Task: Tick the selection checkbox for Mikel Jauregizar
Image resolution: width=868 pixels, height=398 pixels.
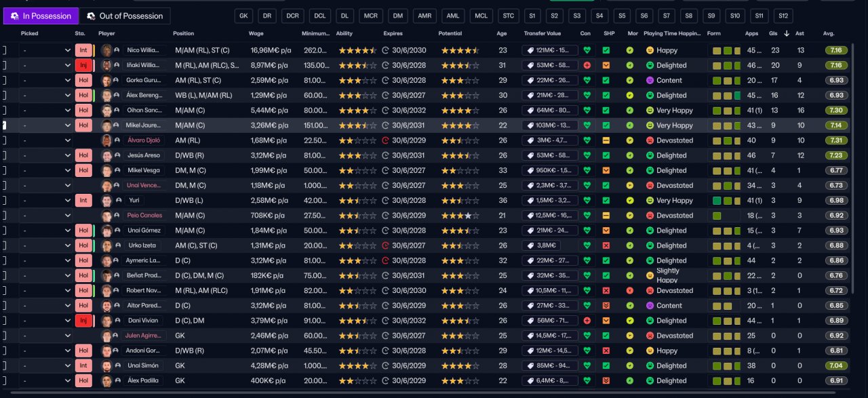Action: pos(3,125)
